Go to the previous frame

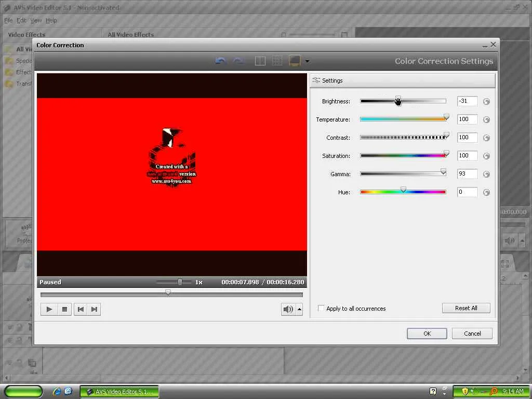point(81,309)
